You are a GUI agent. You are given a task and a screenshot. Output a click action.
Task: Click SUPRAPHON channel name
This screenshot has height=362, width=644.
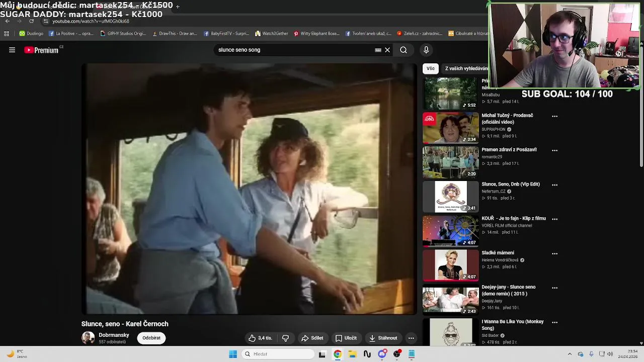click(493, 129)
